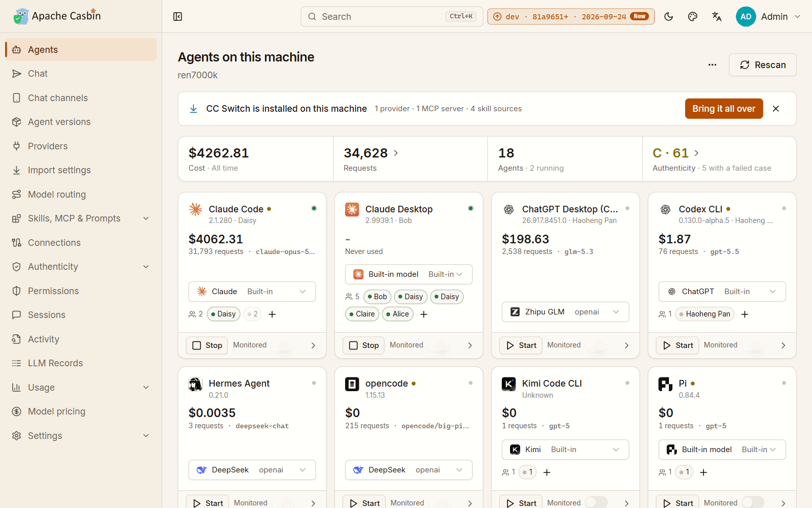
Task: Dismiss the CC Switch banner
Action: (776, 109)
